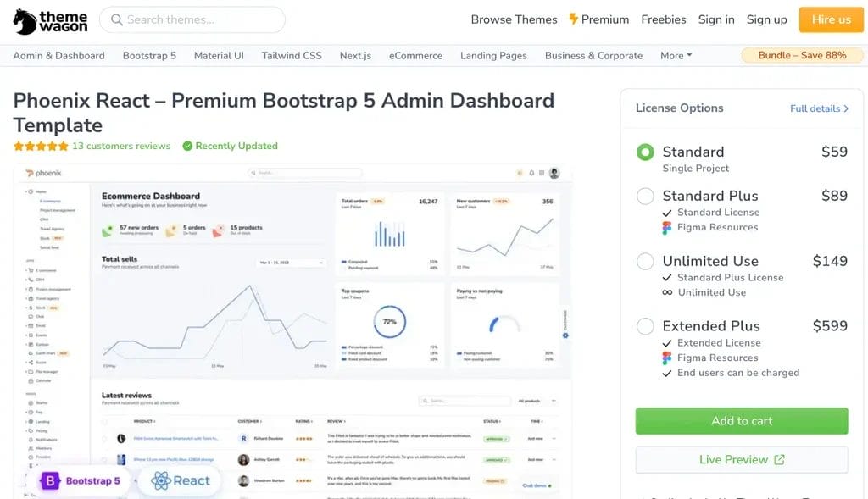868x499 pixels.
Task: Click the $149 Unlimited Use price
Action: [830, 261]
